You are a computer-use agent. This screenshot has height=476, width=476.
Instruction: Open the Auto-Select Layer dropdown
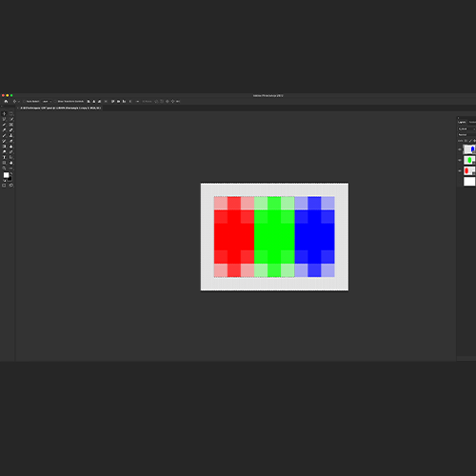click(47, 101)
